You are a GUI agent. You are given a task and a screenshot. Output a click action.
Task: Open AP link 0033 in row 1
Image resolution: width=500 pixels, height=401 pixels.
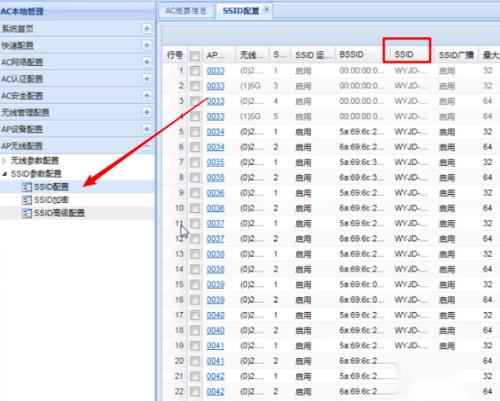pos(215,71)
